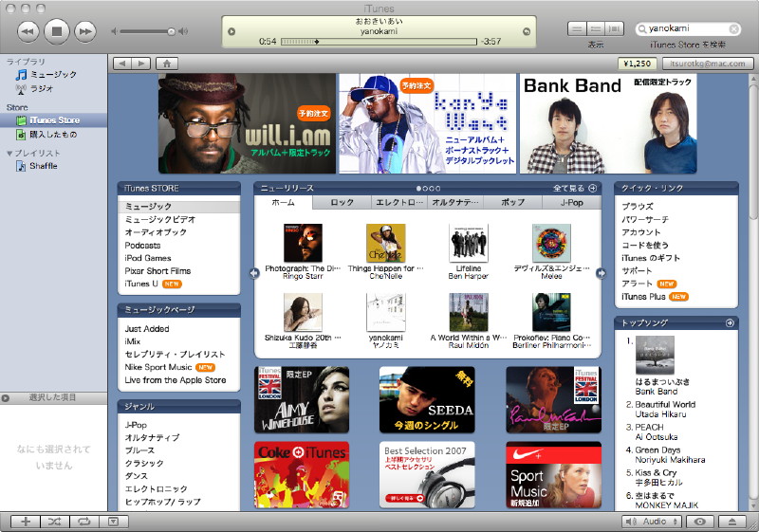Open the yanokami album cover
This screenshot has height=532, width=759.
coord(386,312)
